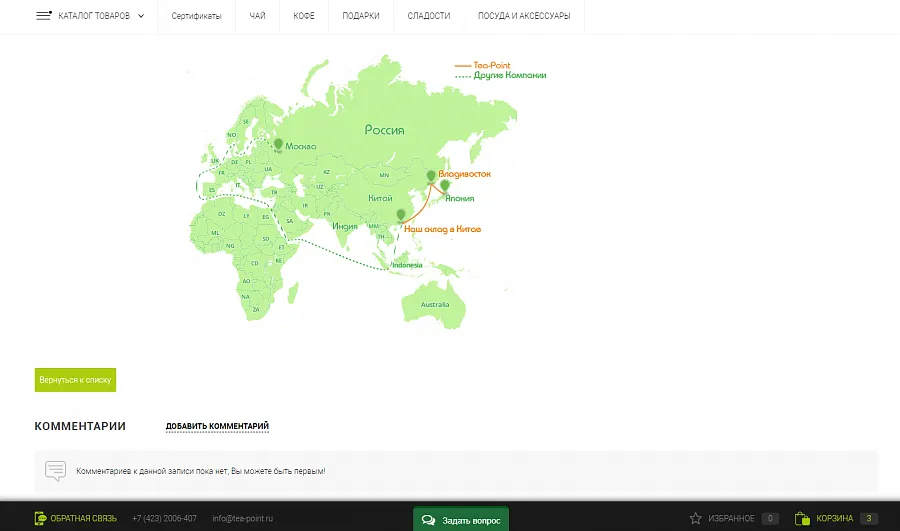Select the ПОДАРКИ menu item
Viewport: 900px width, 531px height.
point(360,16)
